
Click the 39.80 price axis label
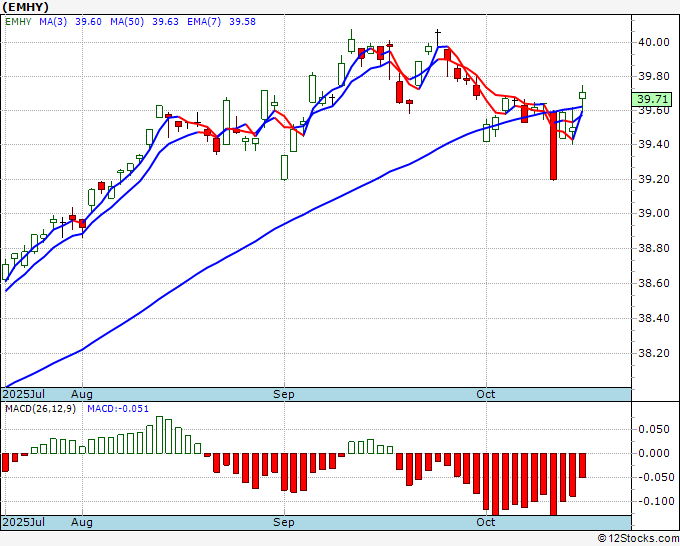(x=654, y=76)
